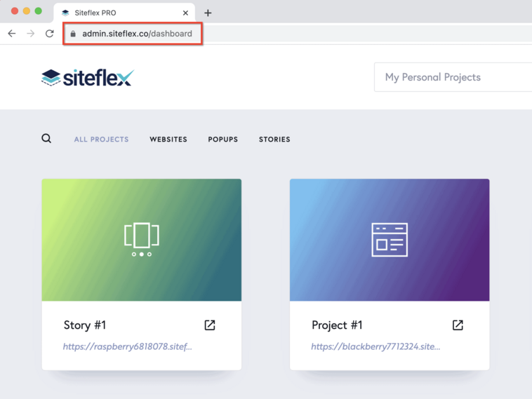Click the lock icon in address bar
The height and width of the screenshot is (399, 532).
[73, 34]
